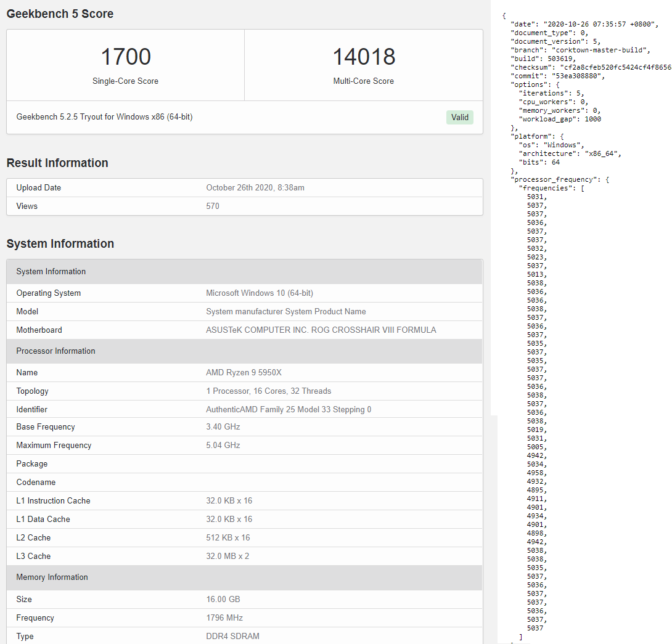Click the Memory Information table header
672x644 pixels.
pos(244,577)
